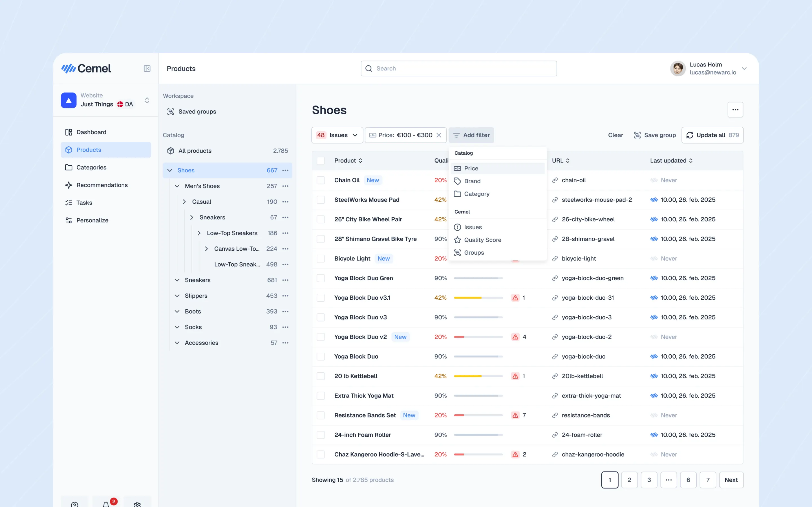
Task: Click the link icon next to chain-oil
Action: [555, 180]
